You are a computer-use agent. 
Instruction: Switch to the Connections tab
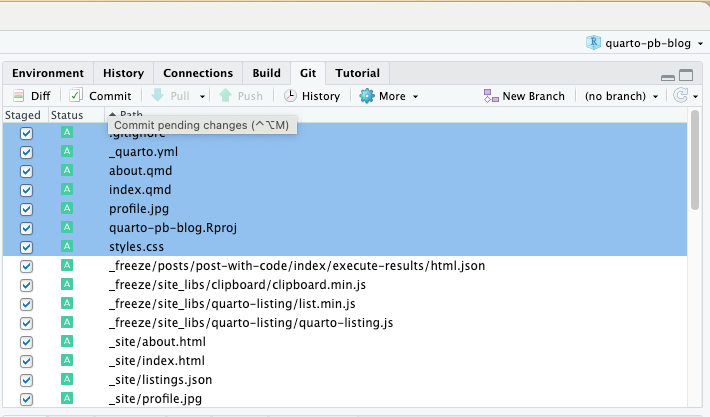198,73
